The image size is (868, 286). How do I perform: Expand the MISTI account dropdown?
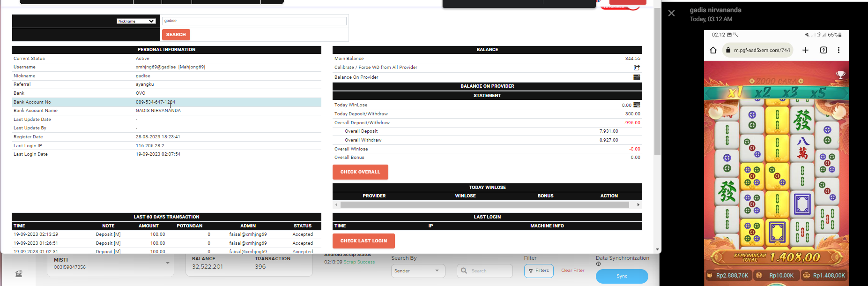[167, 263]
